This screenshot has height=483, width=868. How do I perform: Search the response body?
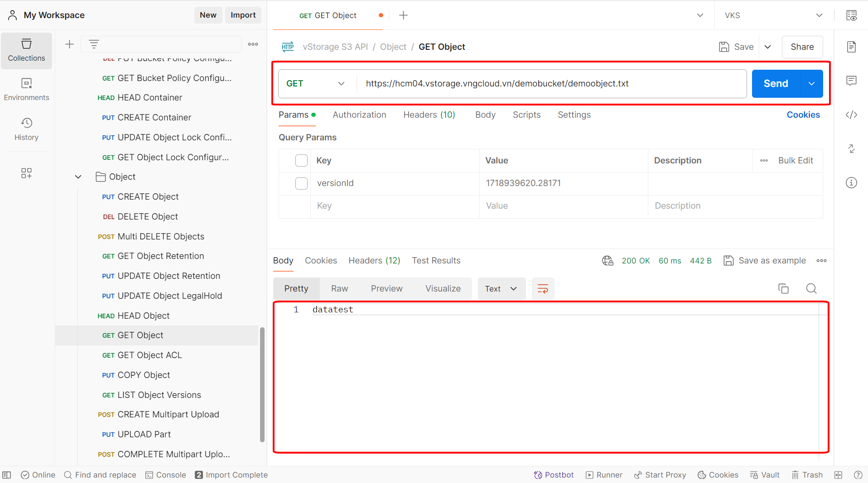click(811, 289)
